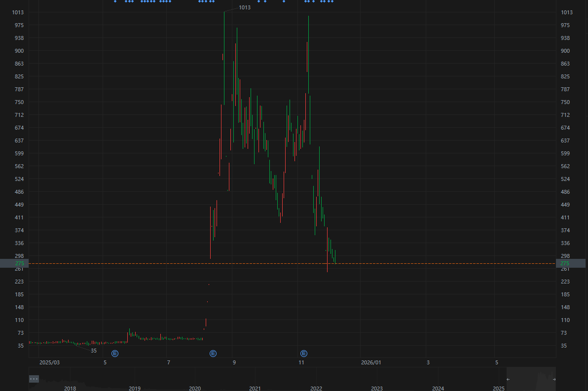Image resolution: width=588 pixels, height=391 pixels.
Task: Click the 900 label on the left price axis
Action: (x=19, y=51)
